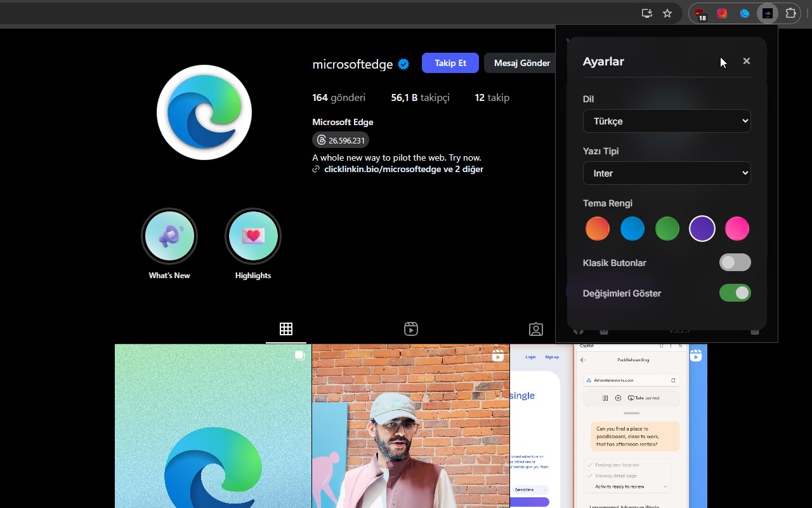Click the Tema Rengi label

pyautogui.click(x=608, y=203)
